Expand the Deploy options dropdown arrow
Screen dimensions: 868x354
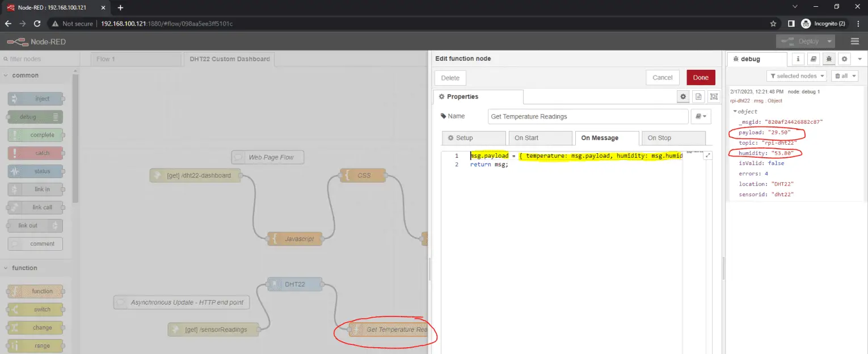[830, 41]
